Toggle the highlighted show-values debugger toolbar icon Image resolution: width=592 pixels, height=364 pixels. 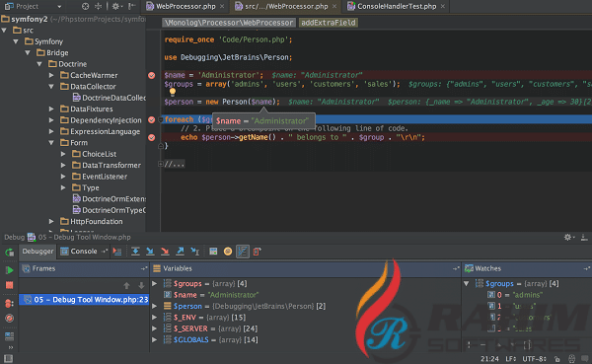(x=243, y=252)
